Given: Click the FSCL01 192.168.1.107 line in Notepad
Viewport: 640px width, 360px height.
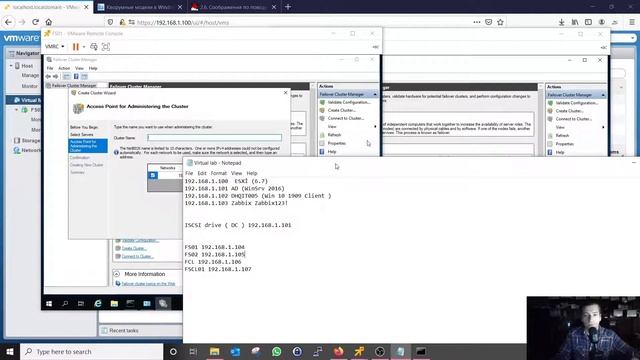Looking at the screenshot, I should [x=218, y=269].
